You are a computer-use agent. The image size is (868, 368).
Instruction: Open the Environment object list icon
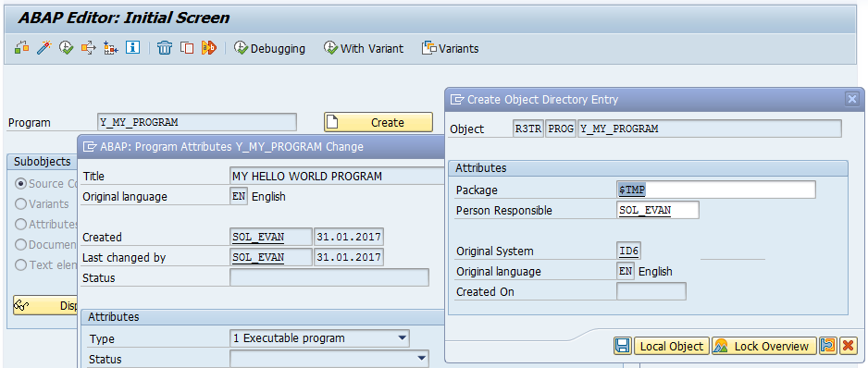(110, 48)
